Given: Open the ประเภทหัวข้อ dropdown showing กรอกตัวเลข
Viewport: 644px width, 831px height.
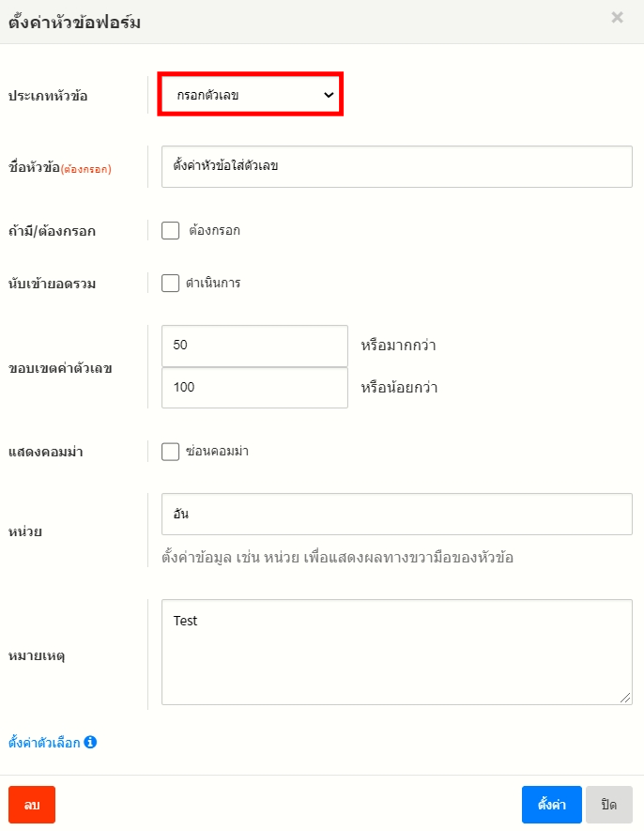Looking at the screenshot, I should point(250,95).
